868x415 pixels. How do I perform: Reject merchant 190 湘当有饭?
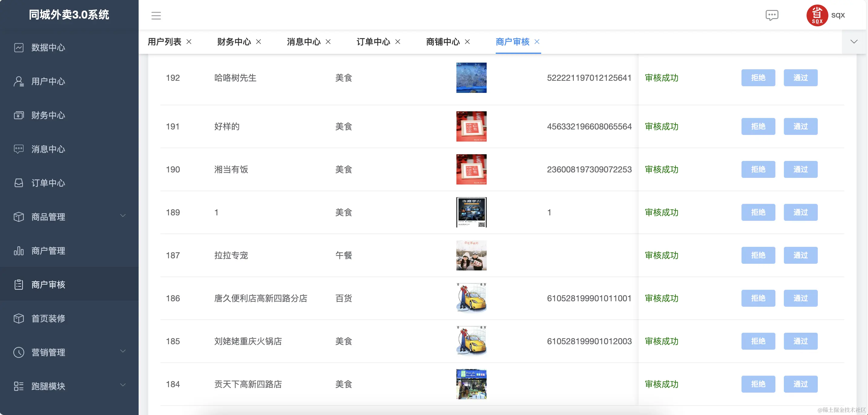[758, 169]
